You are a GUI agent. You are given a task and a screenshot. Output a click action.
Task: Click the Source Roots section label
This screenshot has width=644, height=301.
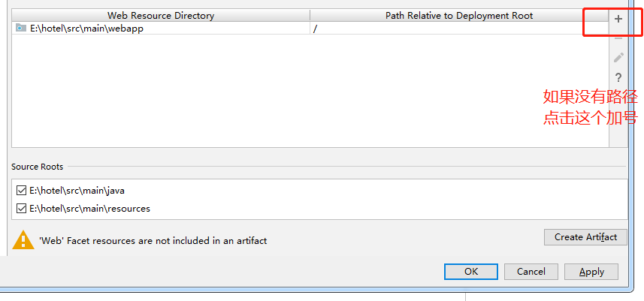pos(38,167)
